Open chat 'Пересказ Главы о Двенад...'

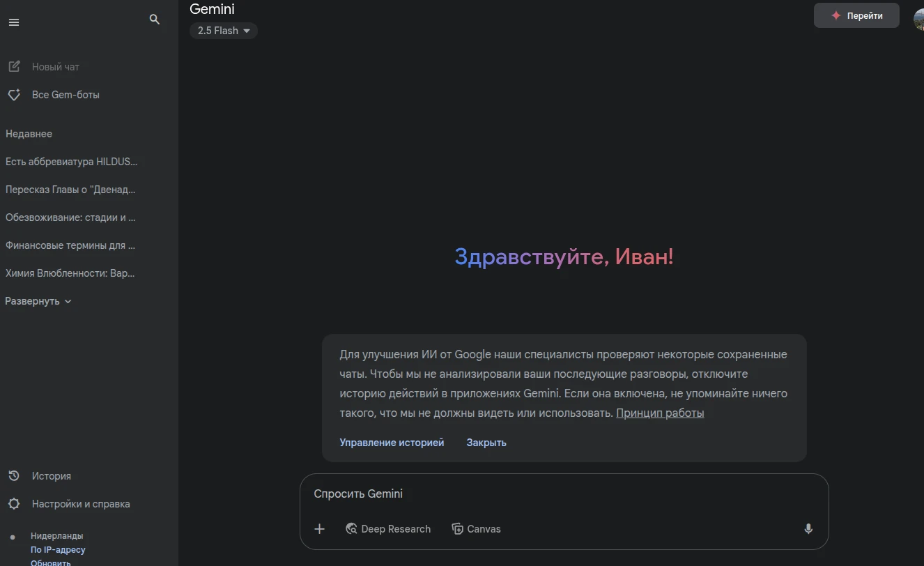(x=70, y=190)
